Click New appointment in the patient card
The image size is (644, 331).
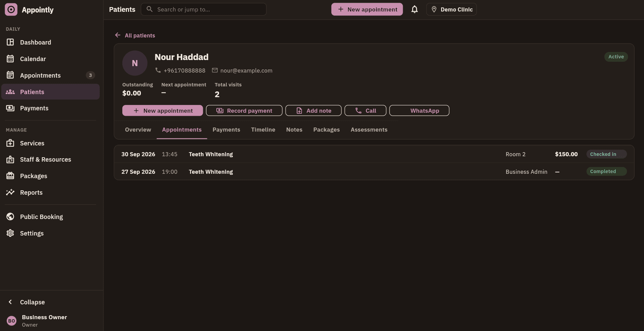point(162,110)
